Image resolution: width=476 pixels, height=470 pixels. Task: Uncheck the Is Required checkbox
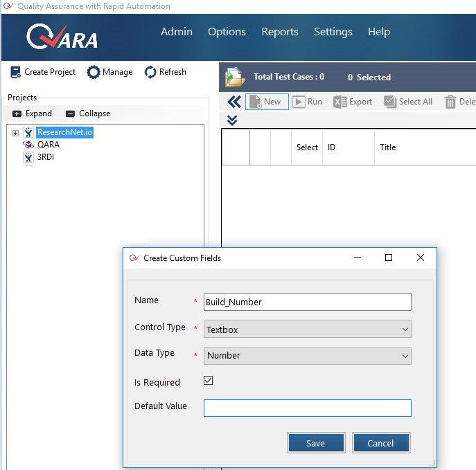coord(209,380)
